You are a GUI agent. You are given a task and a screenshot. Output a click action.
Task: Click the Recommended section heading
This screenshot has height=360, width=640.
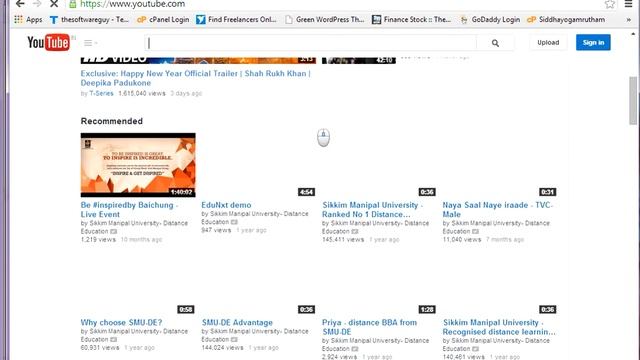(111, 121)
